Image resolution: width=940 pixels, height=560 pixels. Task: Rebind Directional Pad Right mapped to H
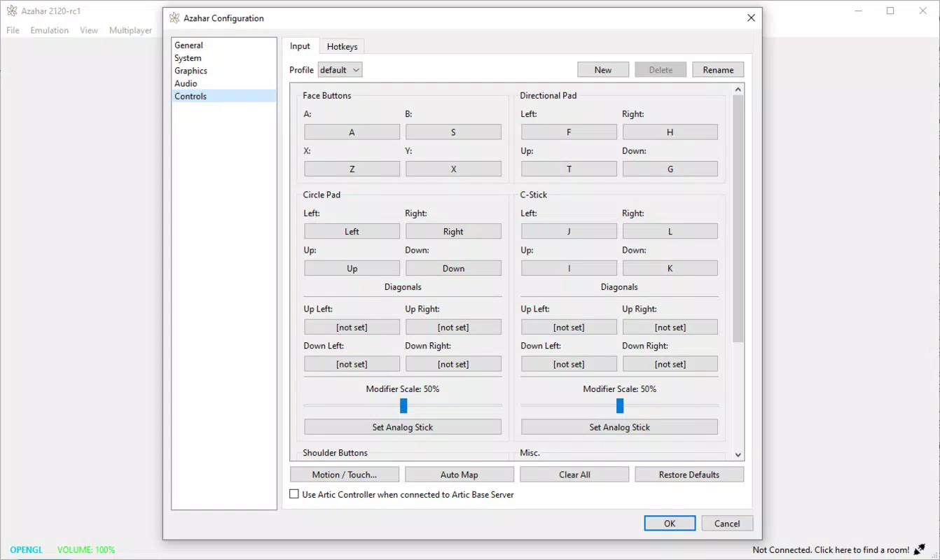[x=670, y=132]
